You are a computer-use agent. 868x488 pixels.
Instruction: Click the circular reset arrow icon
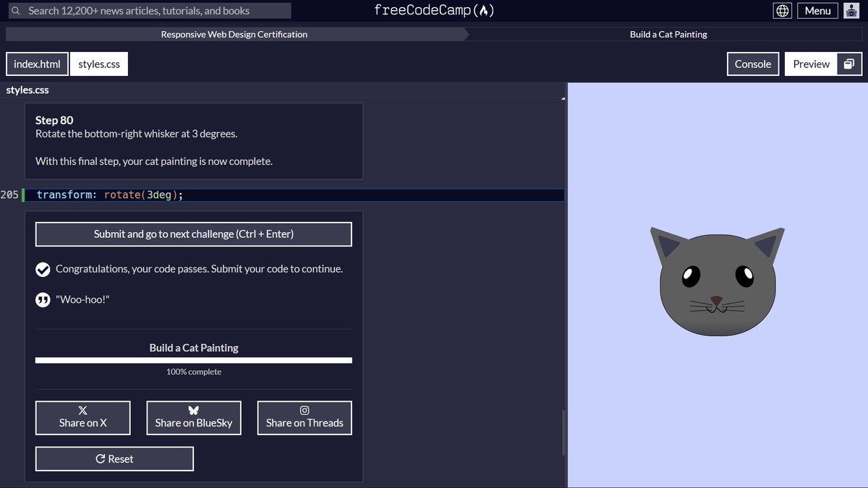99,458
